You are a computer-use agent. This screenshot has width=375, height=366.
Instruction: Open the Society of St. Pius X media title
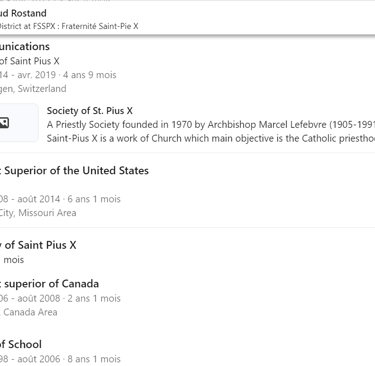click(x=90, y=111)
